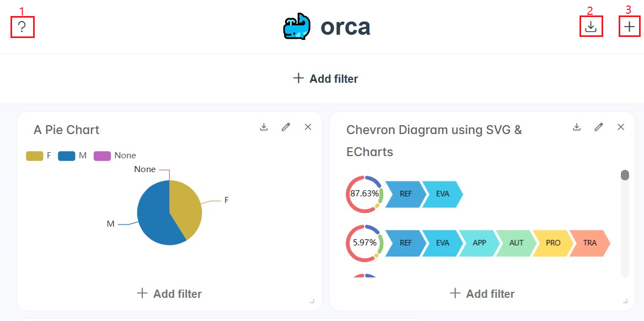The width and height of the screenshot is (644, 321).
Task: Add a filter to the whole dashboard
Action: 324,78
